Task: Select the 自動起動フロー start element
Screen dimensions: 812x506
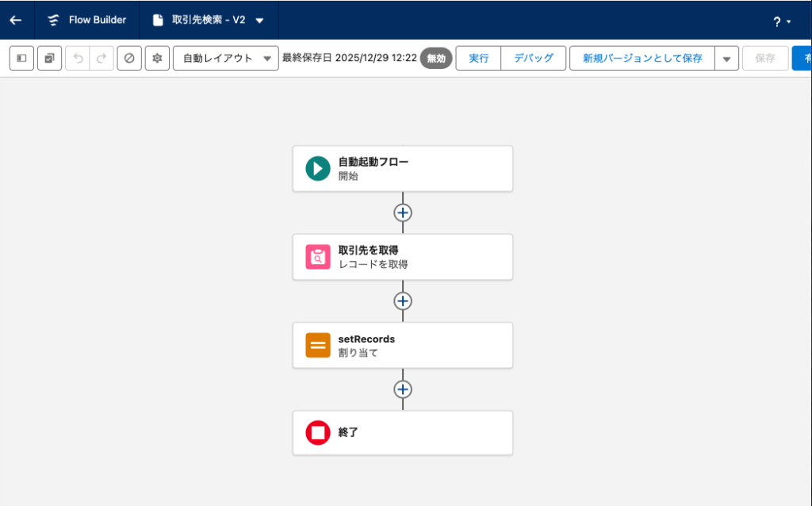Action: 402,168
